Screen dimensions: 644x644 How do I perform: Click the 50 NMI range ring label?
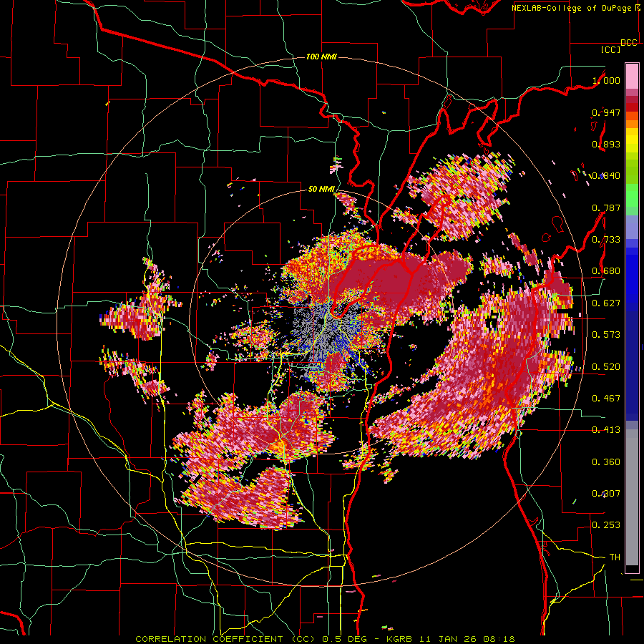pyautogui.click(x=321, y=190)
